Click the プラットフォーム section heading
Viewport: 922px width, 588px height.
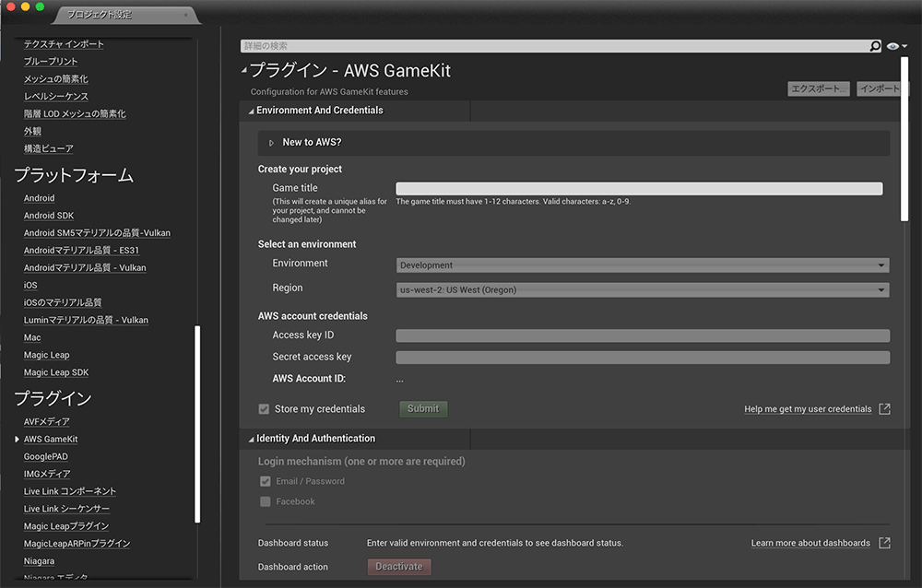(x=74, y=174)
